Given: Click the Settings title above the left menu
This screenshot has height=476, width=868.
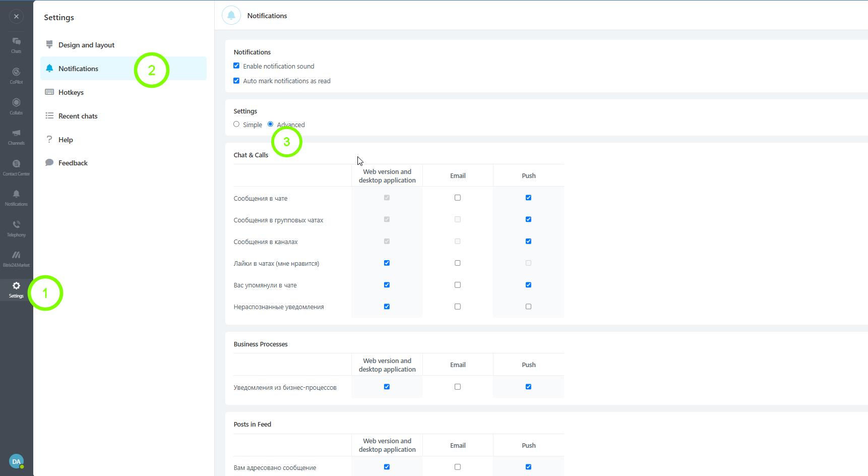Looking at the screenshot, I should click(59, 18).
